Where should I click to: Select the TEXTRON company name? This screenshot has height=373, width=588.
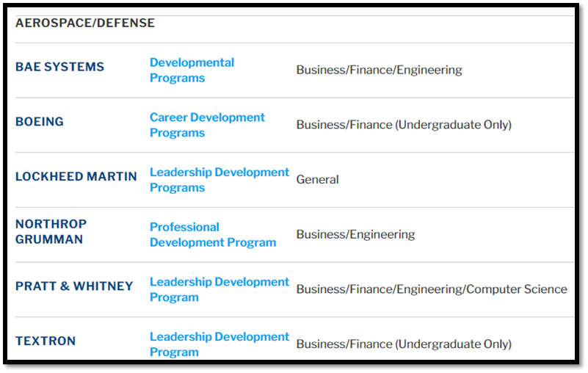[x=46, y=341]
